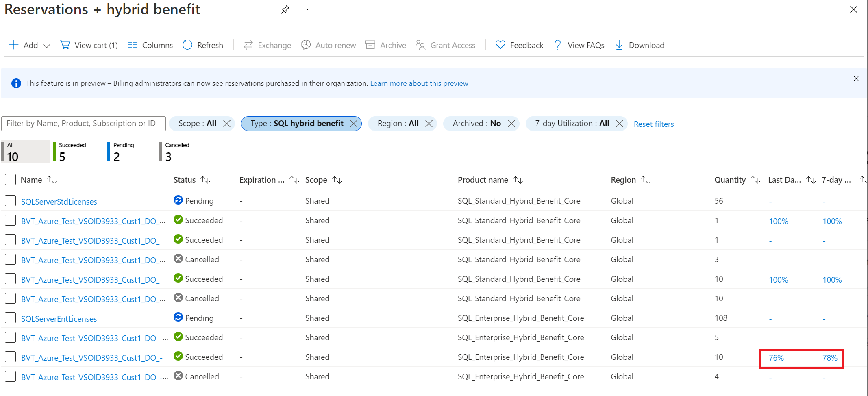This screenshot has width=868, height=396.
Task: Open View FAQs help
Action: 579,45
